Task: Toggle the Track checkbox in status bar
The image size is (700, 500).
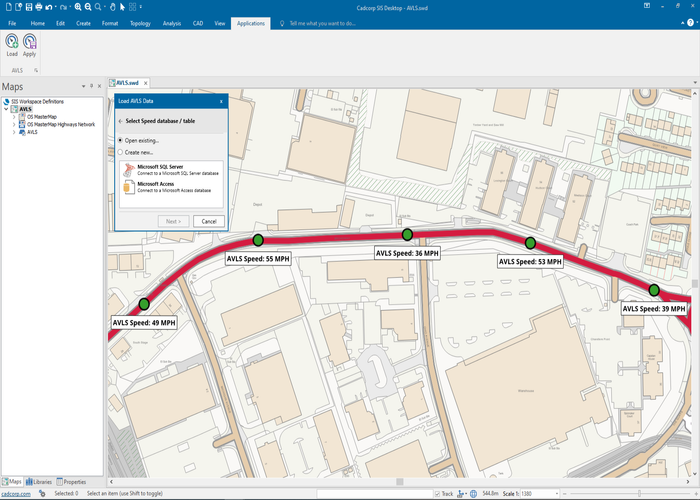Action: (435, 494)
